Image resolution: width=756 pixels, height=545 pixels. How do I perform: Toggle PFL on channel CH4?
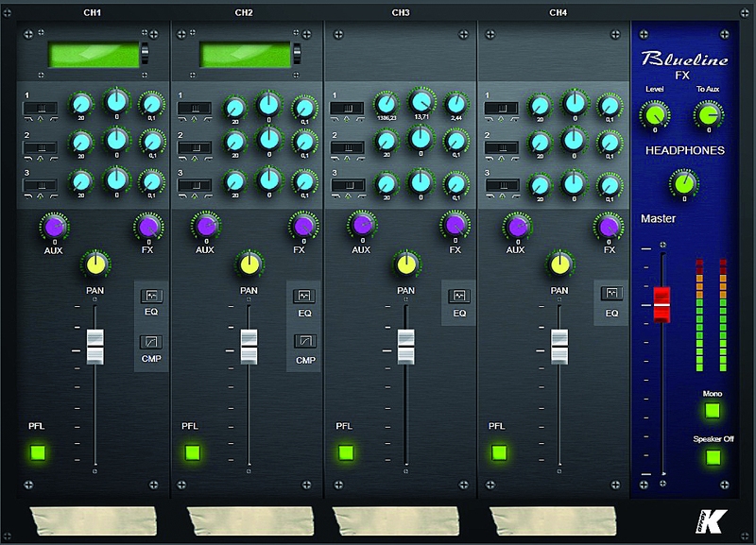[x=499, y=452]
